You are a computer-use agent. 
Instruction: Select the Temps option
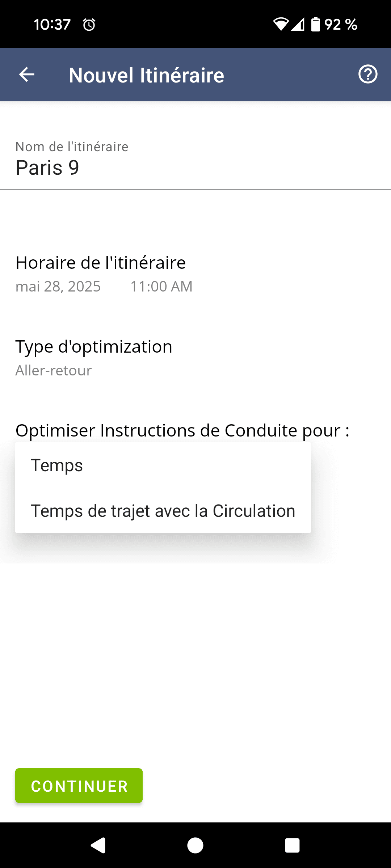[x=57, y=465]
